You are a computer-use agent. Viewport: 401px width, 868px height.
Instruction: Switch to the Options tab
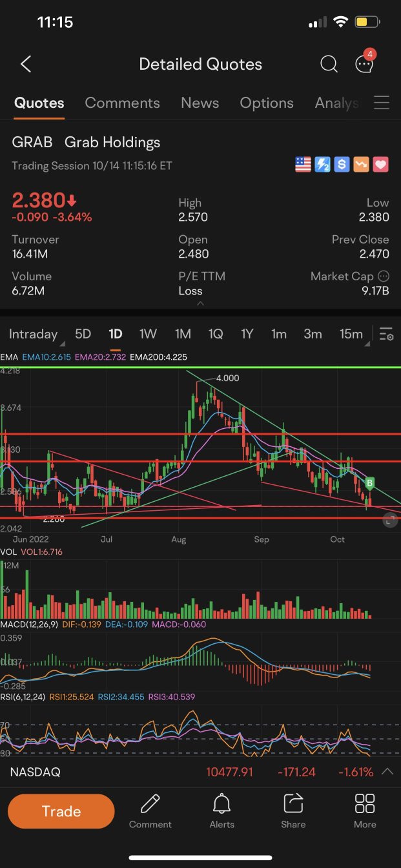point(266,103)
